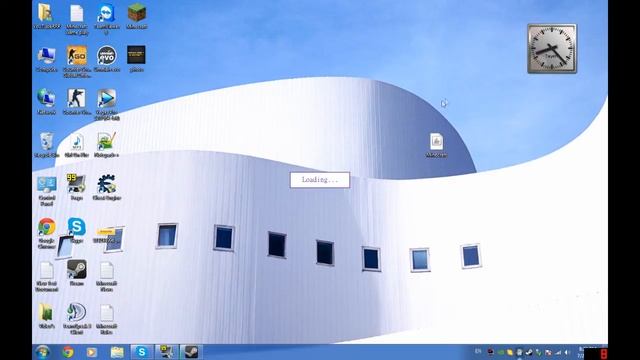Open the Steam desktop shortcut
Screen dimensions: 640x360
[77, 273]
